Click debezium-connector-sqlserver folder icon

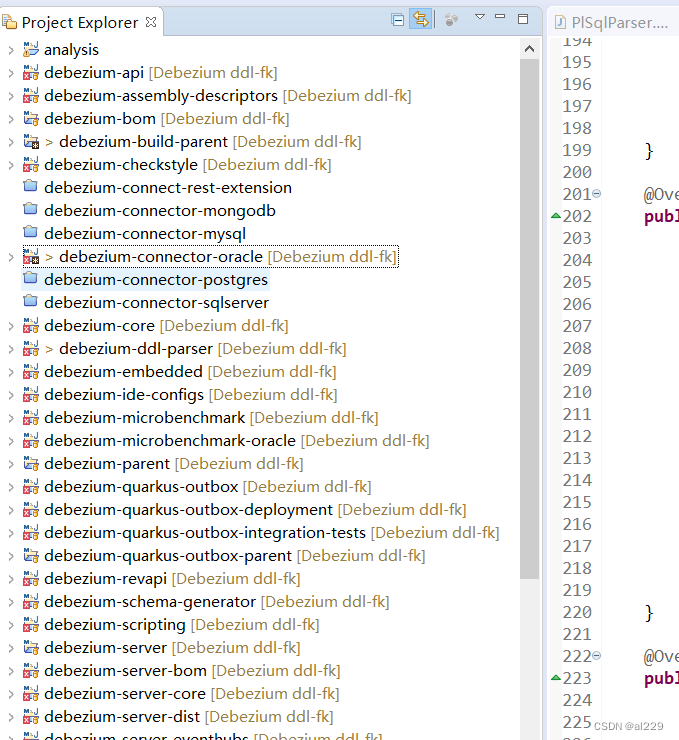[x=31, y=301]
